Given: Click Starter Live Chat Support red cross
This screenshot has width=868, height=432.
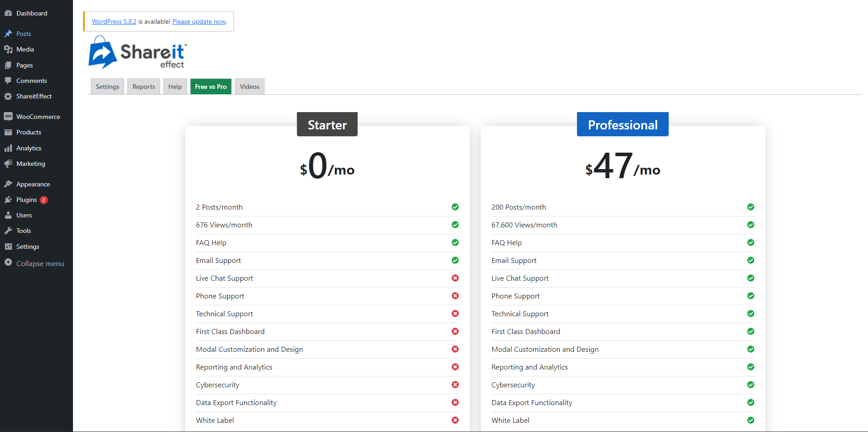Looking at the screenshot, I should click(455, 278).
